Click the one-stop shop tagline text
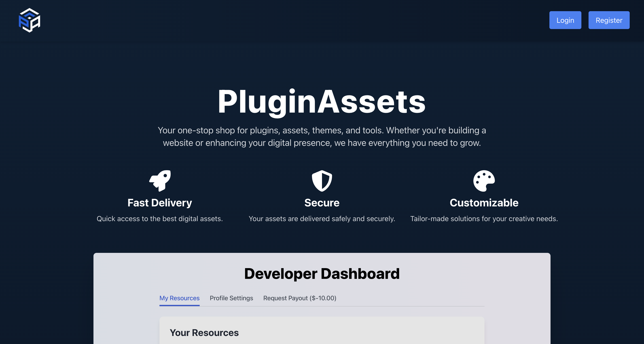The height and width of the screenshot is (344, 644). click(x=322, y=136)
